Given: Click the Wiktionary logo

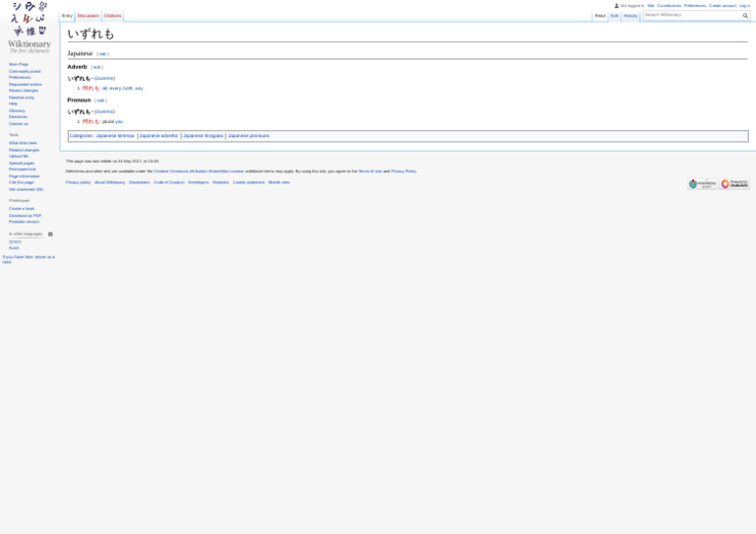Looking at the screenshot, I should pos(30,28).
